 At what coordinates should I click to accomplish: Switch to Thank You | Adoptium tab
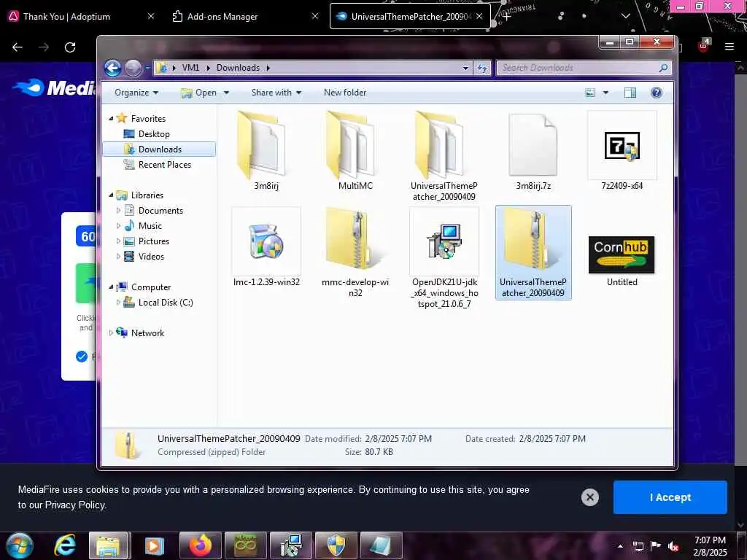tap(66, 16)
